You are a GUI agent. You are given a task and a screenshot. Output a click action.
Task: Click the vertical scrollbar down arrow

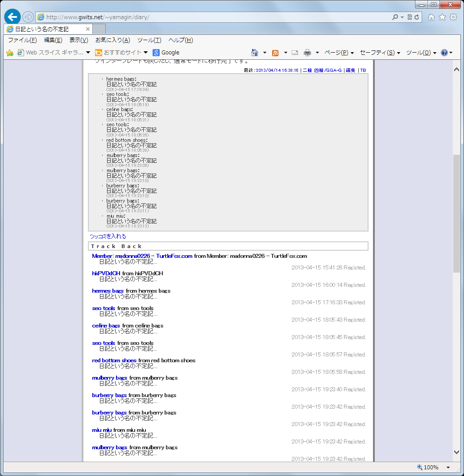tap(456, 452)
